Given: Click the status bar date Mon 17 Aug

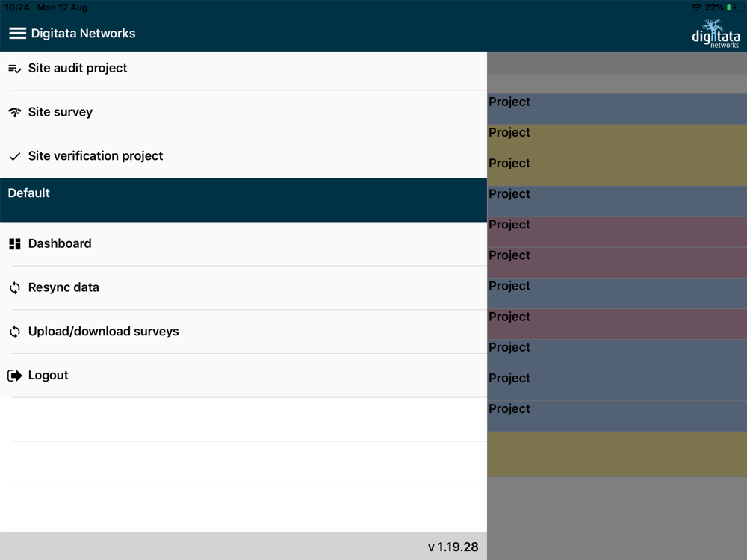Looking at the screenshot, I should coord(63,7).
